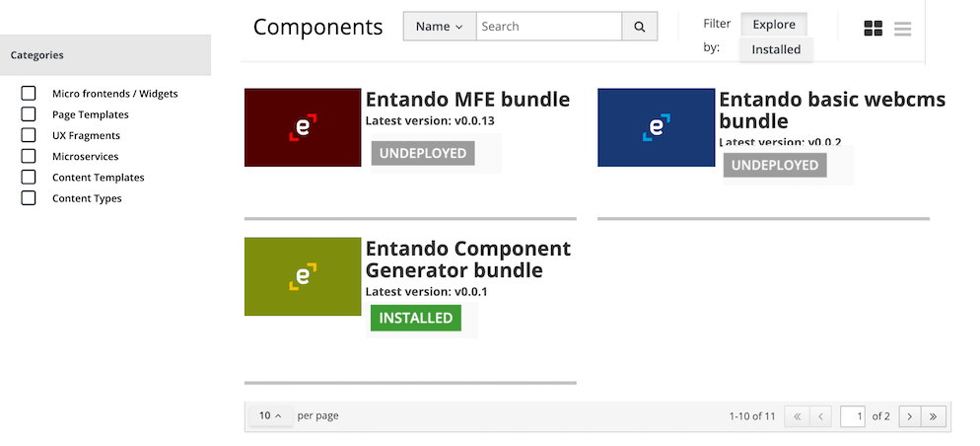The image size is (980, 446).
Task: Click the Entando MFE bundle title
Action: [467, 100]
